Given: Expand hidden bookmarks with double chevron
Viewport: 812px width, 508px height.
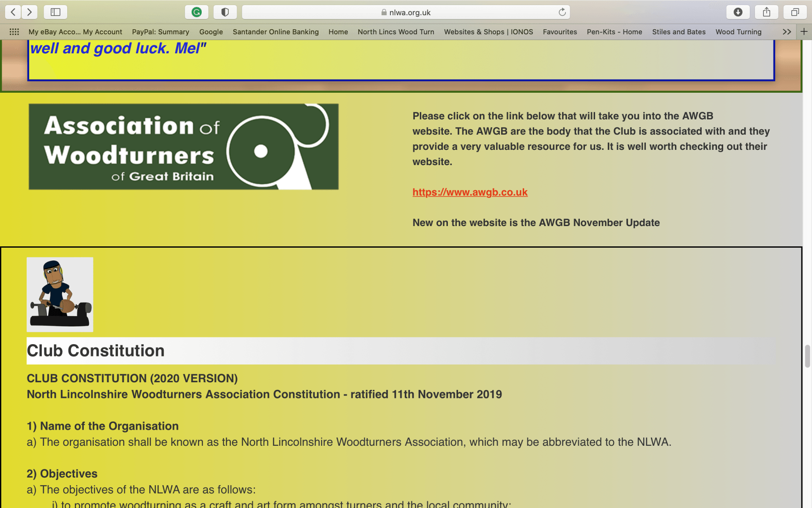Looking at the screenshot, I should pyautogui.click(x=787, y=32).
